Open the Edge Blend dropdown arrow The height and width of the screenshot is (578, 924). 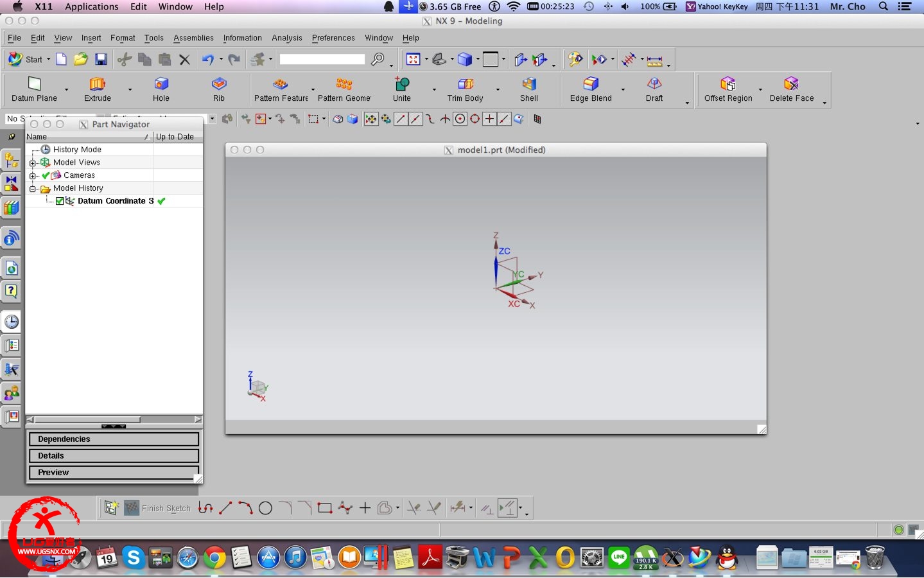point(623,90)
